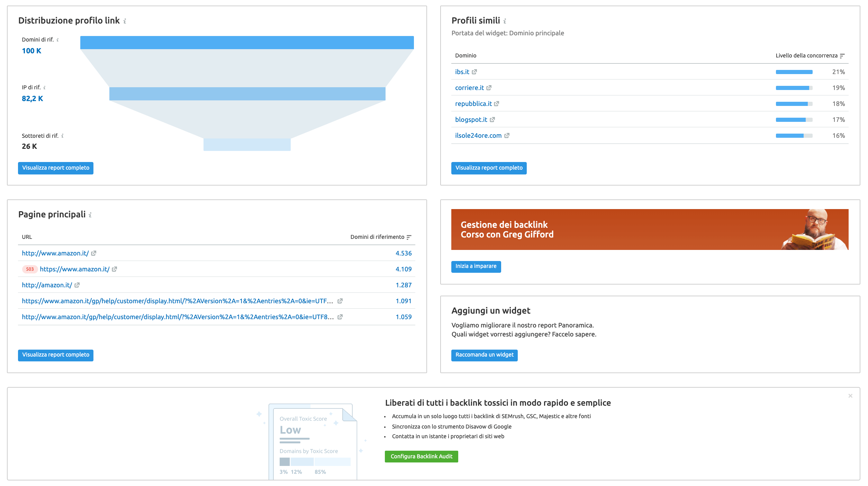
Task: Click info icon next to Profili simili
Action: point(505,21)
